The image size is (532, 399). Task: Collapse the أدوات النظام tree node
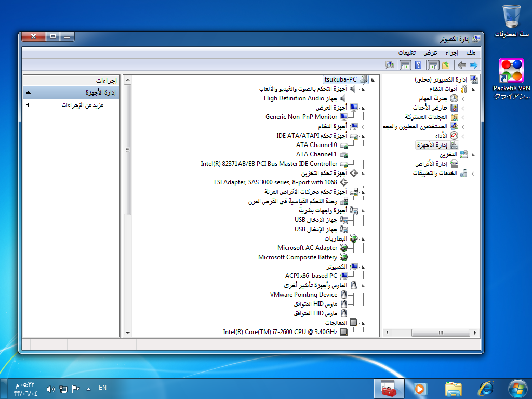tap(473, 89)
